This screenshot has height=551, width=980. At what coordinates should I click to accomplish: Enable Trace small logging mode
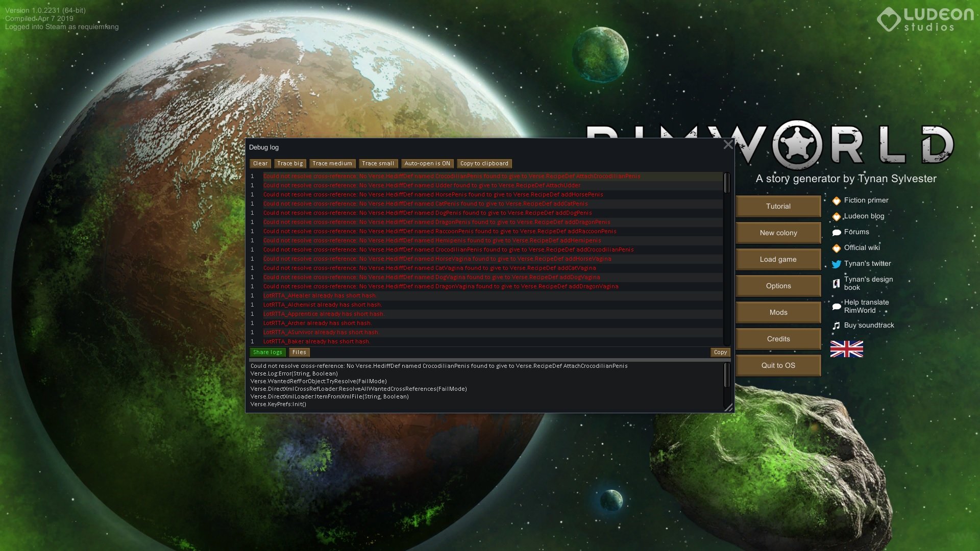pos(378,163)
